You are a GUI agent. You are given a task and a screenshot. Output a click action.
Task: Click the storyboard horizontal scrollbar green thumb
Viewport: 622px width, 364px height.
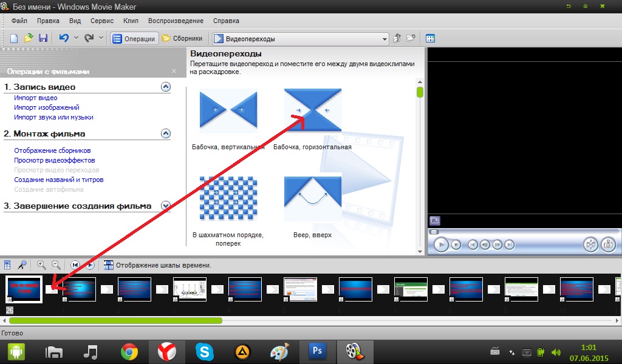click(x=115, y=320)
